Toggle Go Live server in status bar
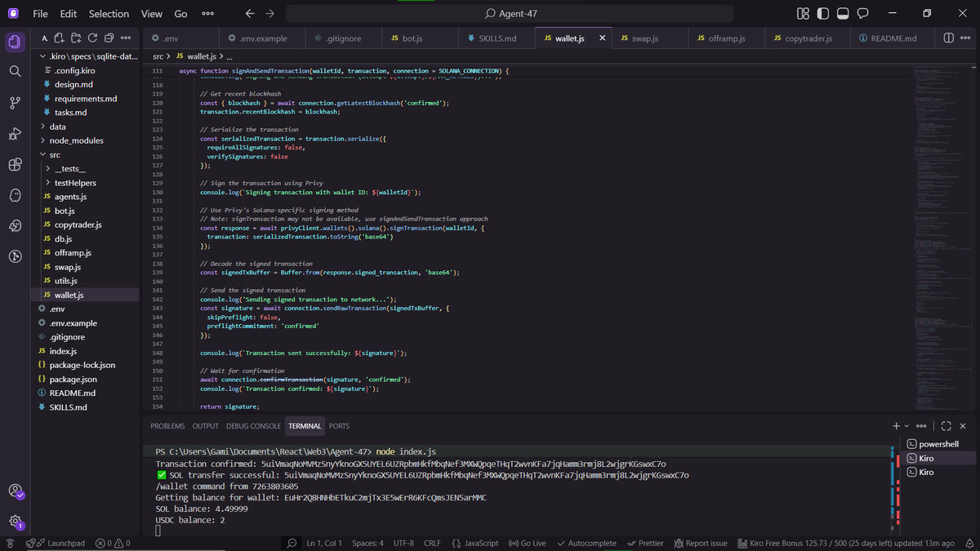Viewport: 980px width, 551px height. pos(527,543)
